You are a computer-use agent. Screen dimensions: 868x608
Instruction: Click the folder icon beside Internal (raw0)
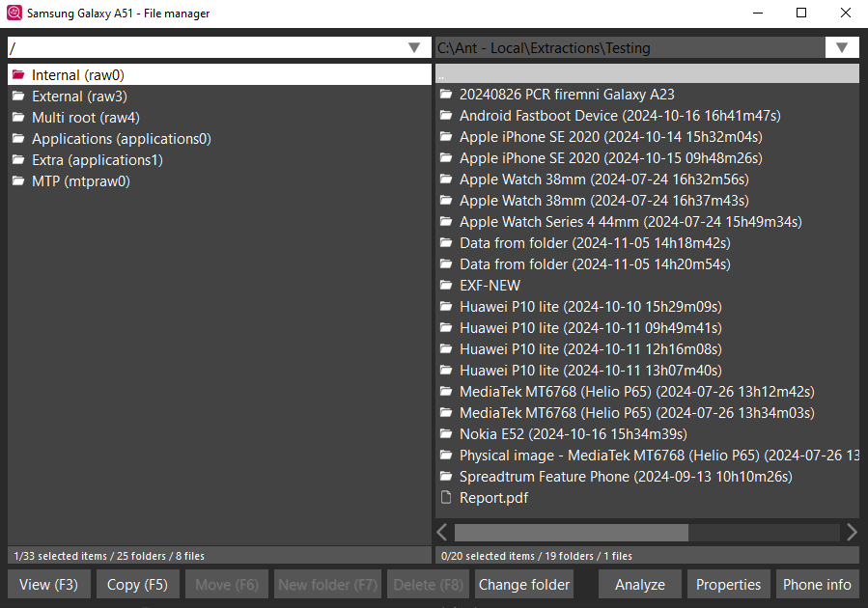point(18,75)
